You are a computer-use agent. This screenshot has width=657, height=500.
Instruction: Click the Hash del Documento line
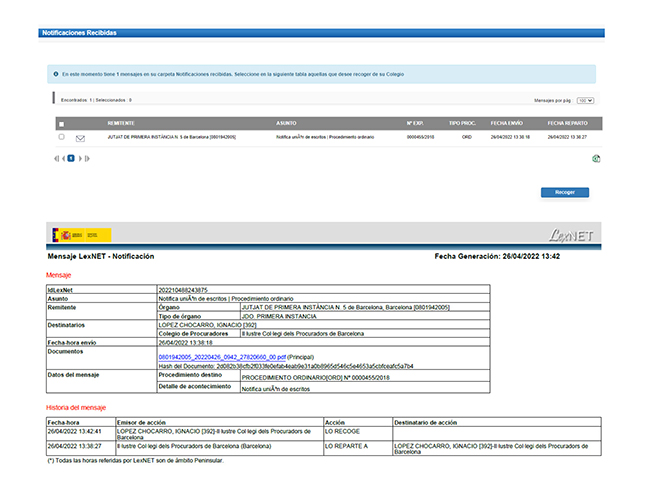(286, 366)
